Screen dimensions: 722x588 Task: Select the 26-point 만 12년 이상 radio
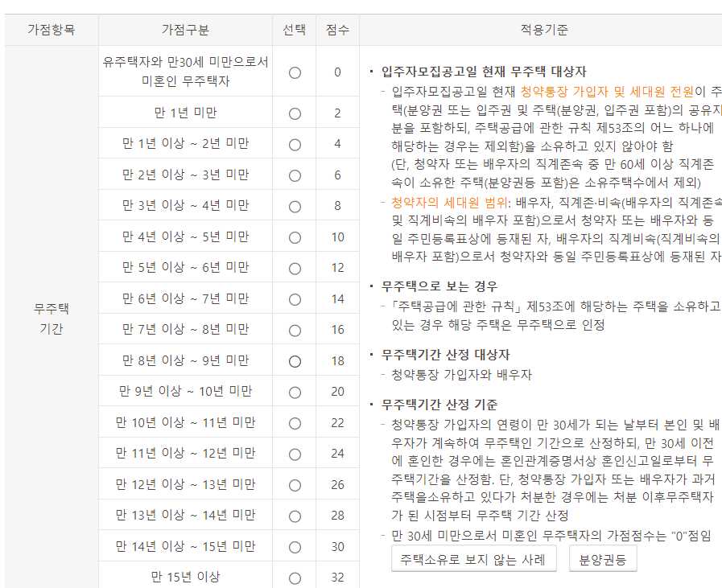click(x=295, y=485)
